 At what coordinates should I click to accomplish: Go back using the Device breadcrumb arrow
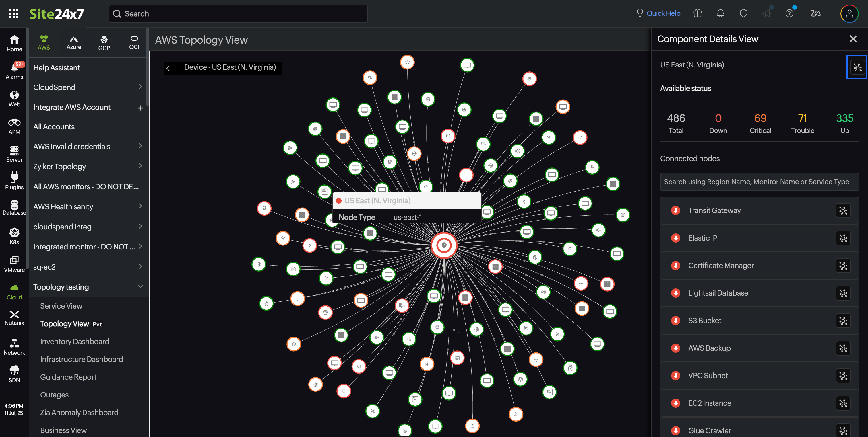point(168,68)
